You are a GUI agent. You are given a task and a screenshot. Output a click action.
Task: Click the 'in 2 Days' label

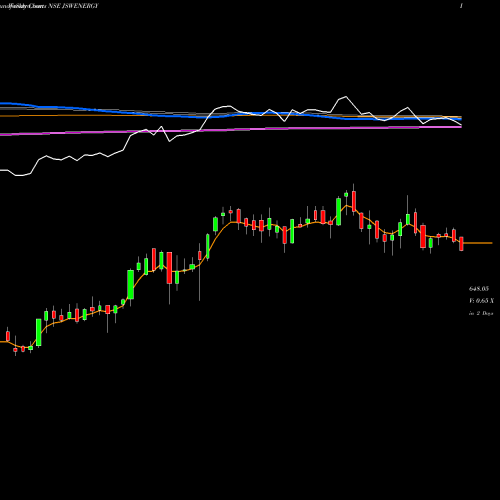[481, 313]
